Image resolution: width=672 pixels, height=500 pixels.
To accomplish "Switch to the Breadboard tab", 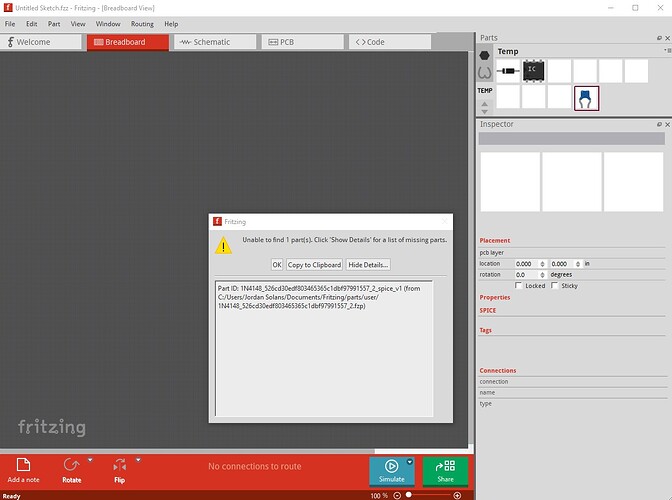I will point(128,42).
